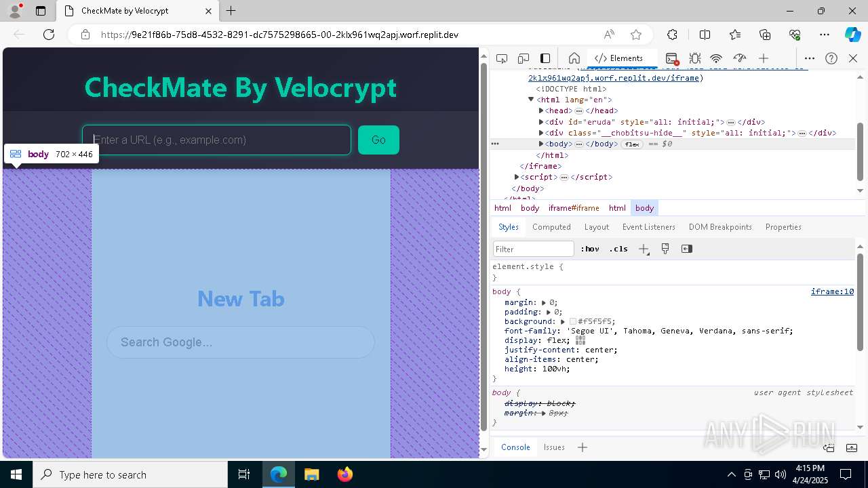This screenshot has width=868, height=488.
Task: Expand the __chobitsu-hide__ div node
Action: click(x=541, y=133)
